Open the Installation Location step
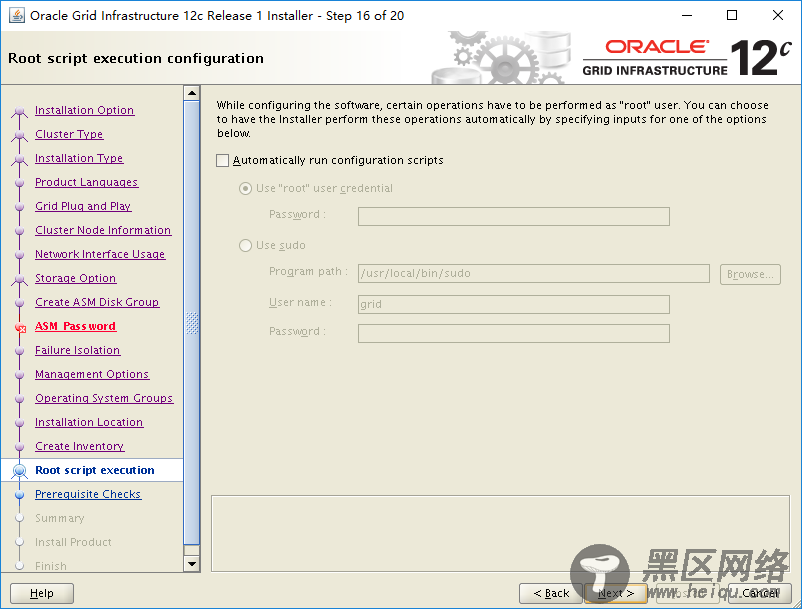The height and width of the screenshot is (609, 802). click(88, 422)
